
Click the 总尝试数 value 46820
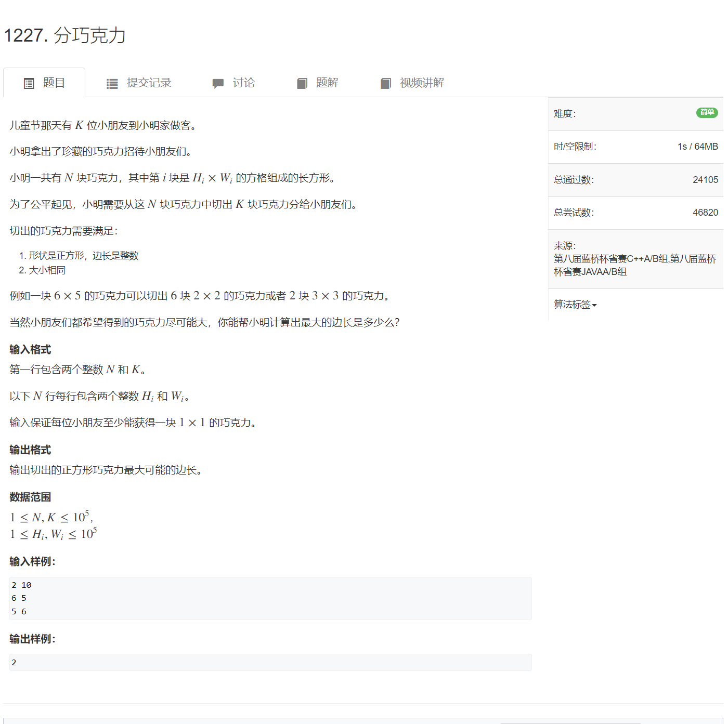pos(705,213)
